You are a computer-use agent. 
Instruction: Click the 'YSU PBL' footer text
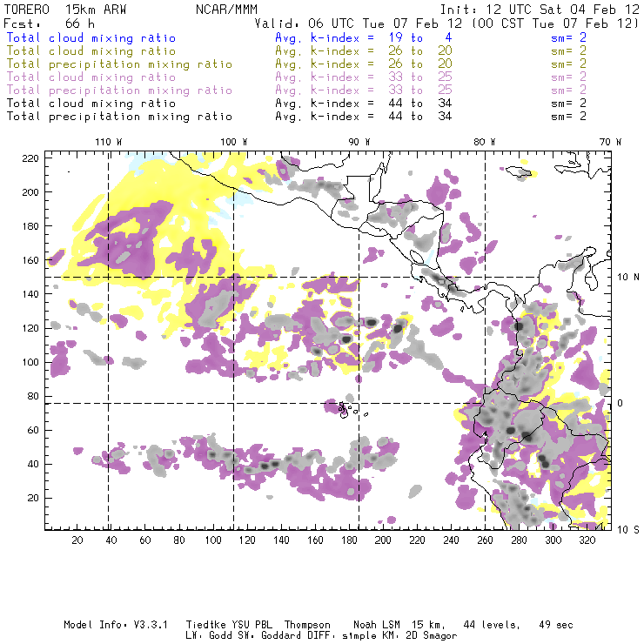(x=252, y=625)
